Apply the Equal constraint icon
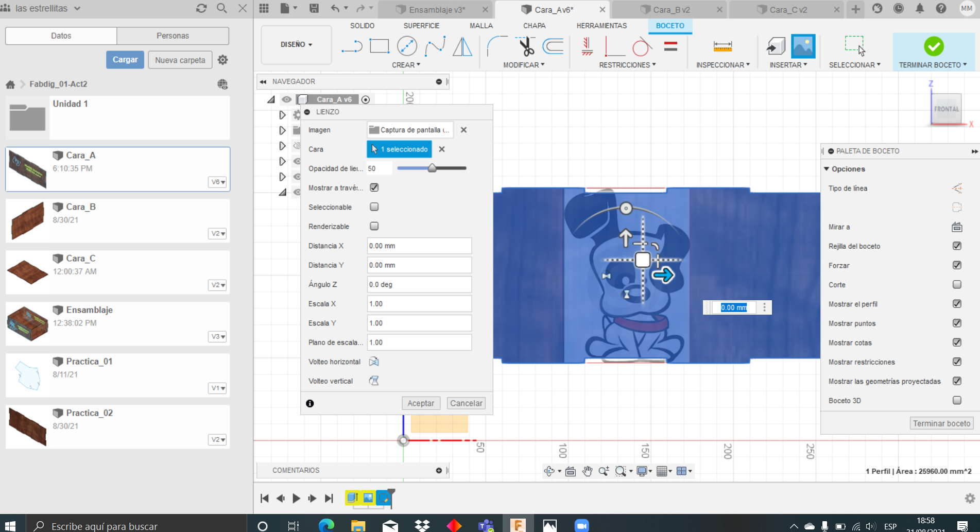The image size is (980, 532). [670, 46]
